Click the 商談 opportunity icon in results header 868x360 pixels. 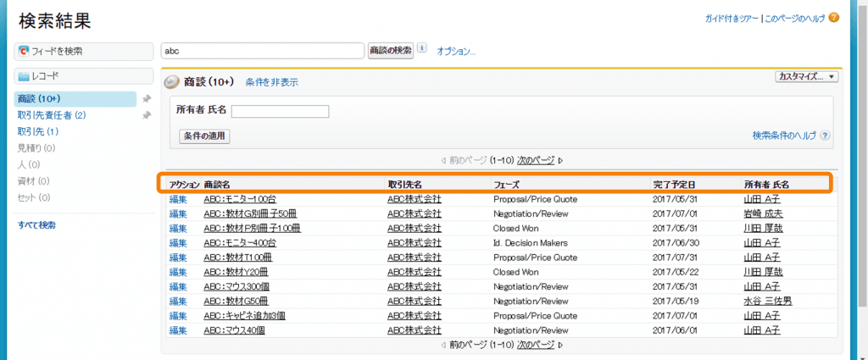point(171,82)
